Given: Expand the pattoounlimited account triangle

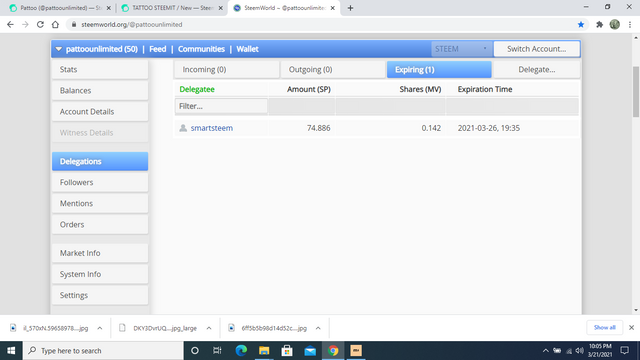Looking at the screenshot, I should pyautogui.click(x=59, y=49).
